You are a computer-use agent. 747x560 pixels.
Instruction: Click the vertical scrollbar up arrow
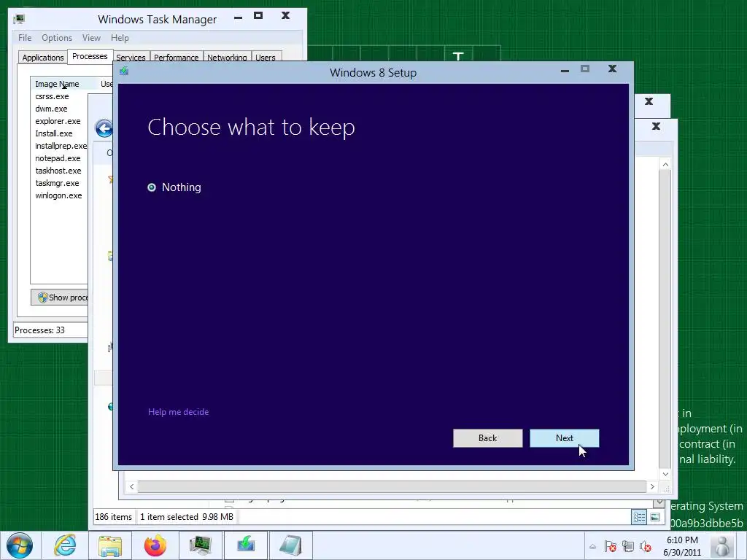[665, 164]
